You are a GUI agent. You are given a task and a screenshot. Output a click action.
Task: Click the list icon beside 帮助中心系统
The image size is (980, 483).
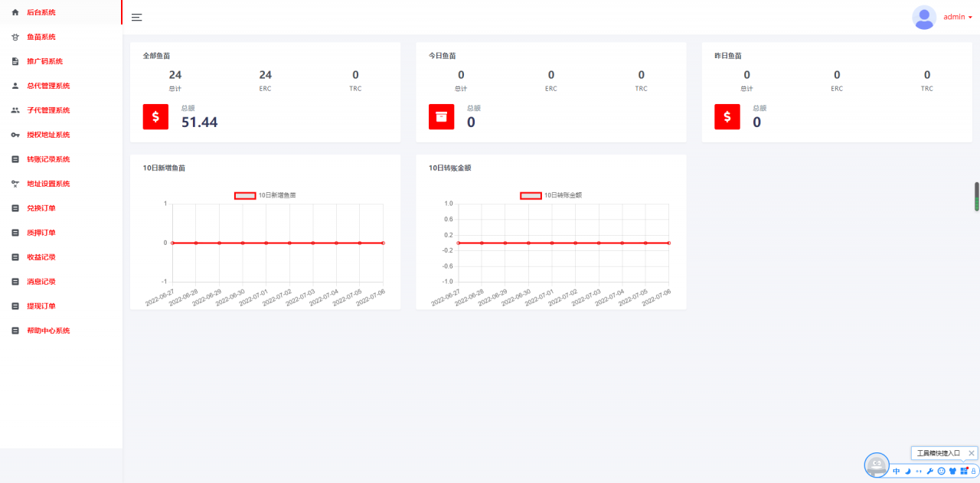click(15, 331)
